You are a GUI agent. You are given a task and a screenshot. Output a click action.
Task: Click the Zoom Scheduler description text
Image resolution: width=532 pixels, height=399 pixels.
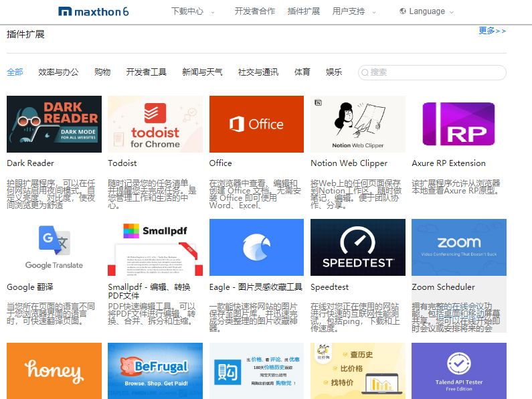(x=456, y=317)
